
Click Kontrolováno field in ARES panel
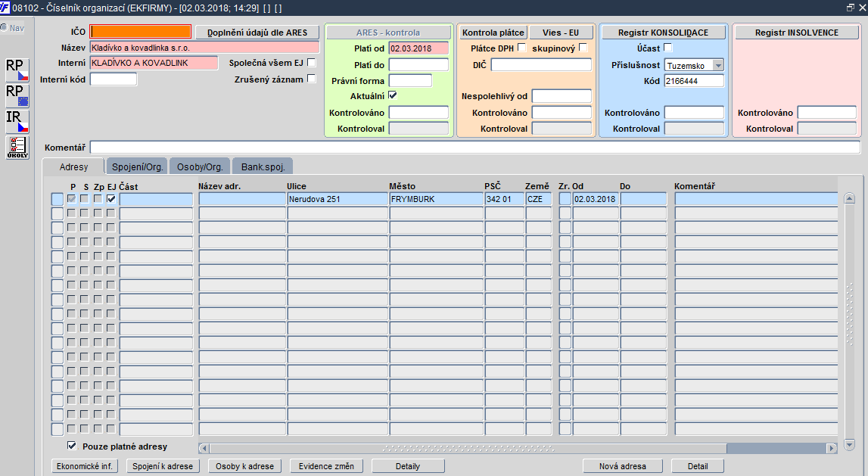pyautogui.click(x=418, y=112)
